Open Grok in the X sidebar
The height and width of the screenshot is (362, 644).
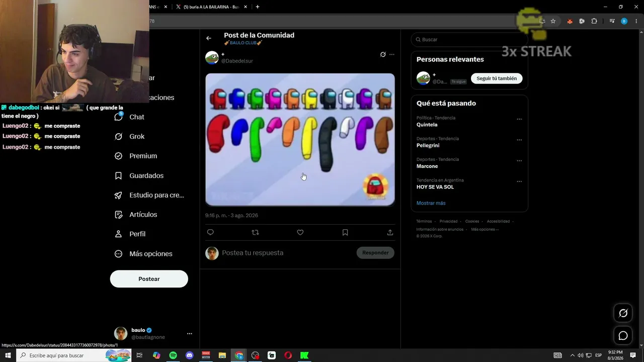[130, 136]
